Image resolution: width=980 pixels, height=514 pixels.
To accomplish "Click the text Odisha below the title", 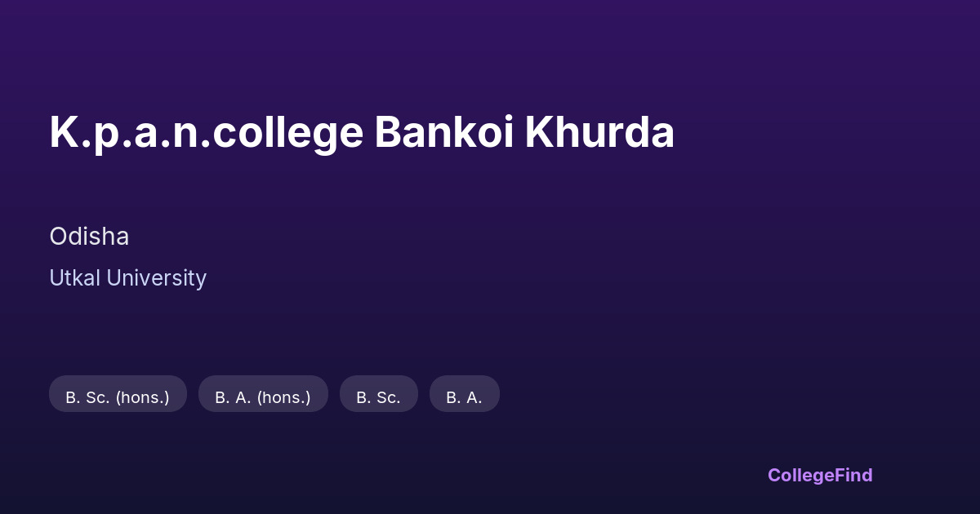I will point(89,237).
